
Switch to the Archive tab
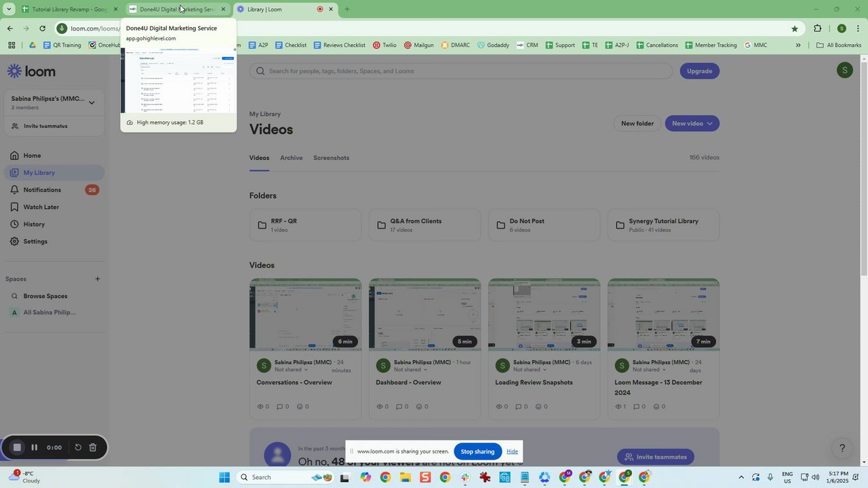(x=292, y=158)
